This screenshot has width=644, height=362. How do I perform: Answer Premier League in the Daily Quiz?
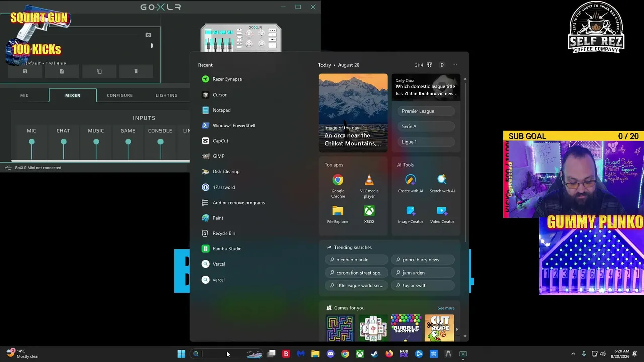(426, 111)
